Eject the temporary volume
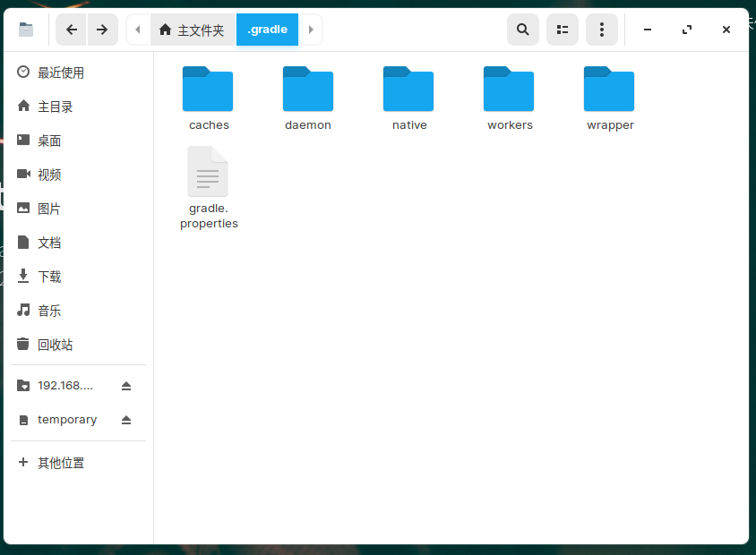The image size is (756, 555). pos(126,420)
